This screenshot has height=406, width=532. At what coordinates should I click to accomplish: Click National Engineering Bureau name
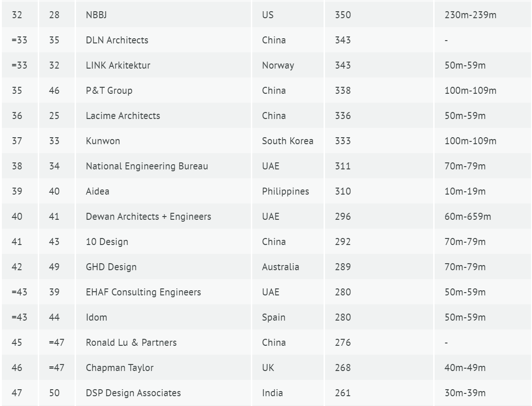point(147,166)
